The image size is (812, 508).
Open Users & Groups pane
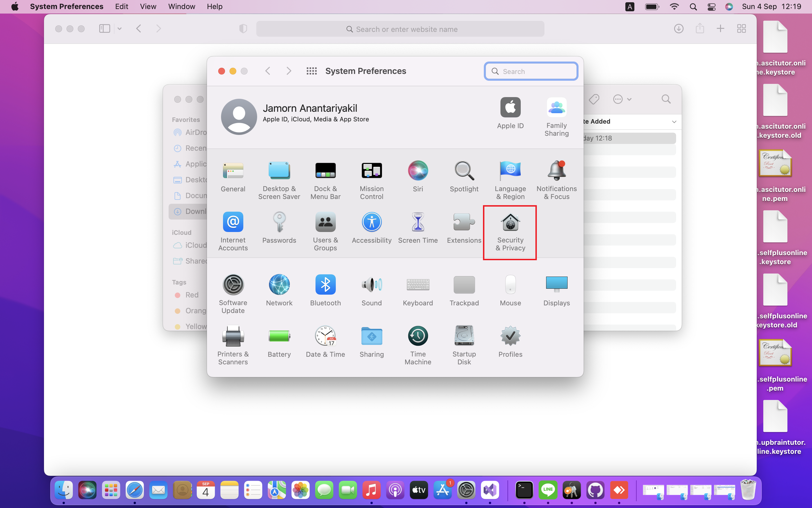(x=325, y=232)
